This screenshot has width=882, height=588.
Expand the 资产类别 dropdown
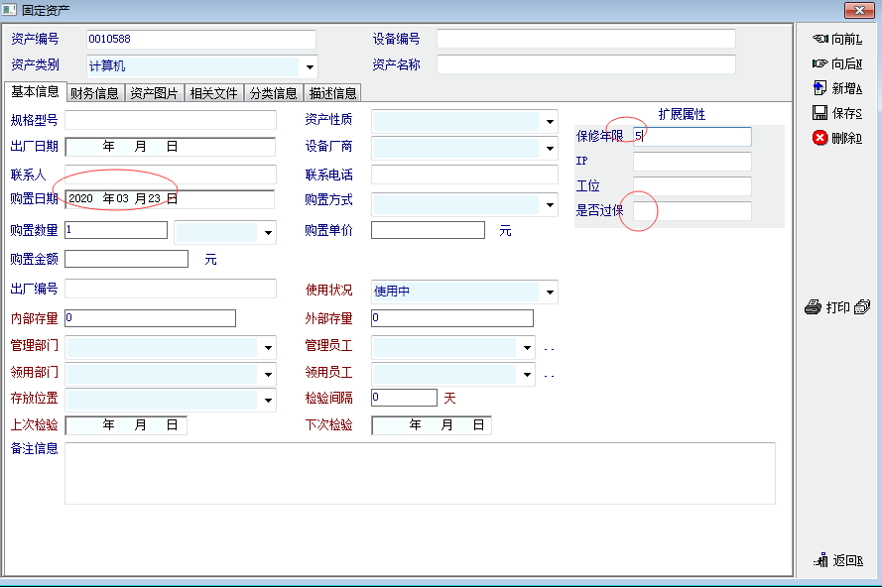(x=310, y=68)
